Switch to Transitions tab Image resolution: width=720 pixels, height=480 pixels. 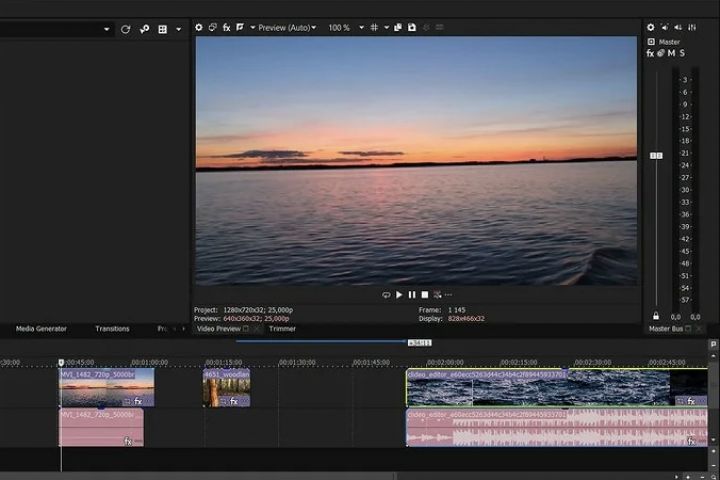pos(112,329)
